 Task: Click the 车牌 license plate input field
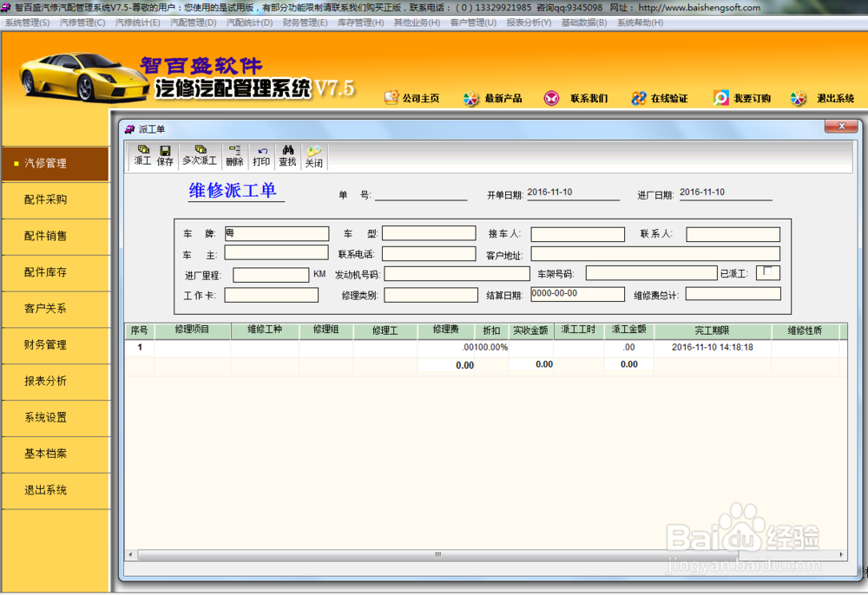tap(277, 233)
